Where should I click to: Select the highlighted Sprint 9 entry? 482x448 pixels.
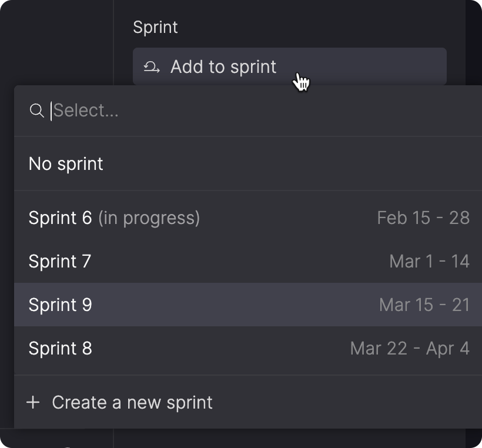point(60,305)
